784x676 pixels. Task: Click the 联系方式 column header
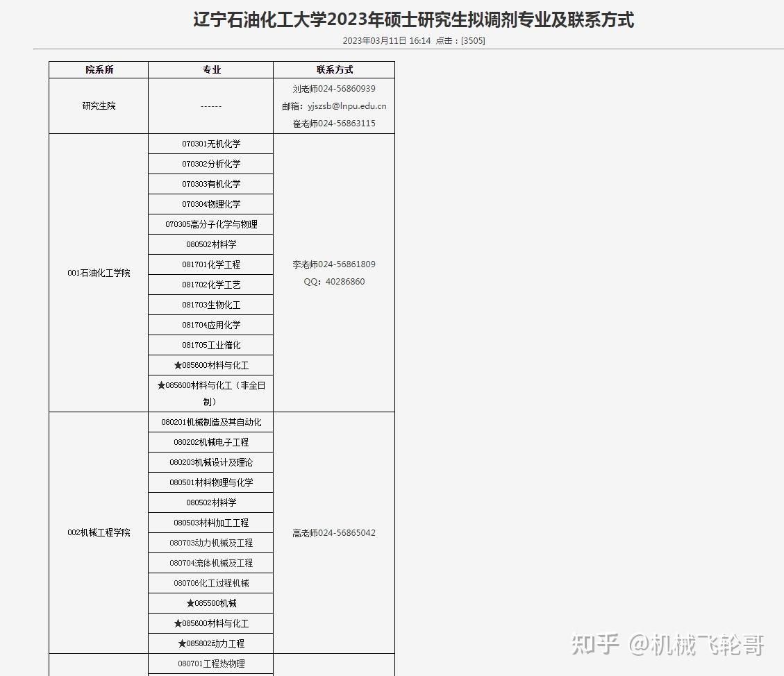334,69
